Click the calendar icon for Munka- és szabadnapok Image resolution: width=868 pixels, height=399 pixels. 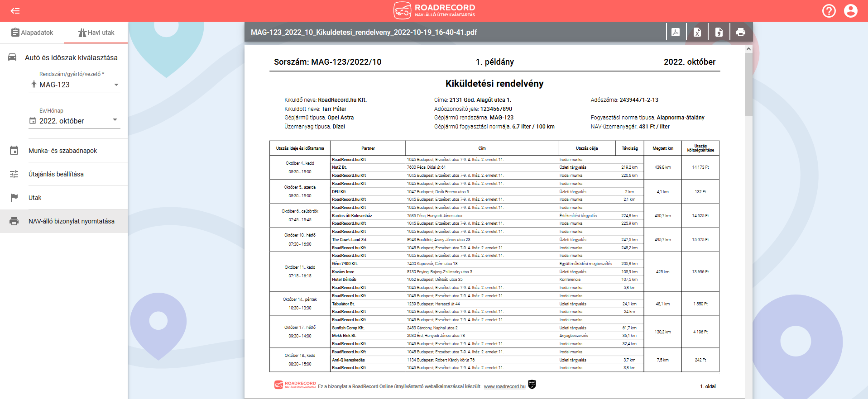[x=14, y=151]
